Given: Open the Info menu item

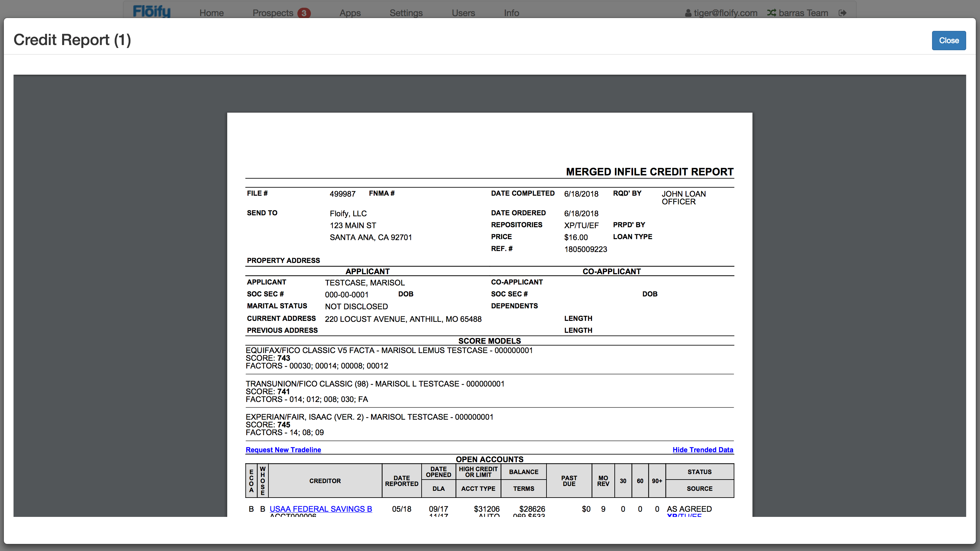Looking at the screenshot, I should pyautogui.click(x=511, y=13).
